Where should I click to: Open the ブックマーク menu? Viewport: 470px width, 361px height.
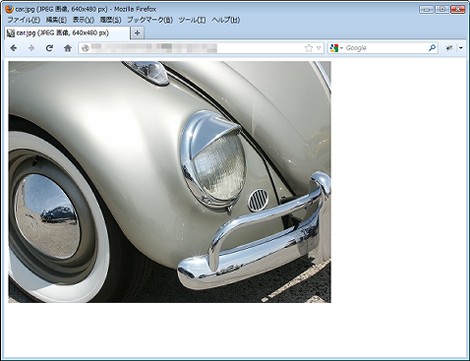tap(150, 20)
